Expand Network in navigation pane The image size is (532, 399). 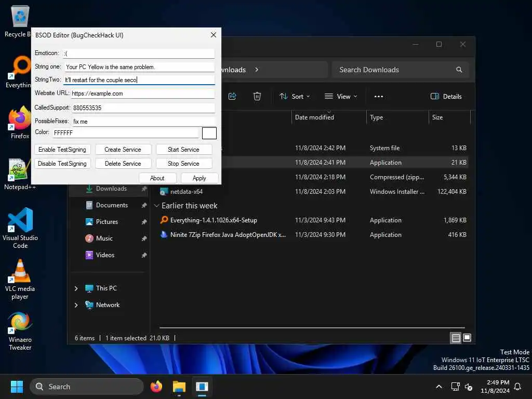point(76,305)
